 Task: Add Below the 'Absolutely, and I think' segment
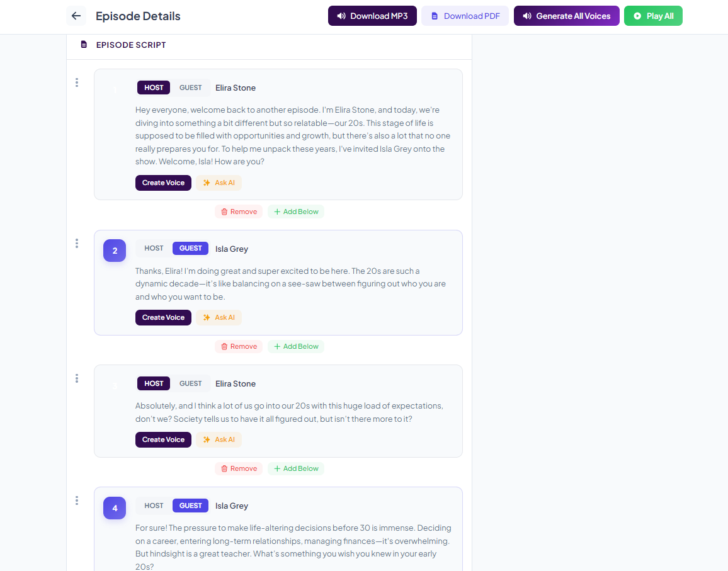coord(296,468)
